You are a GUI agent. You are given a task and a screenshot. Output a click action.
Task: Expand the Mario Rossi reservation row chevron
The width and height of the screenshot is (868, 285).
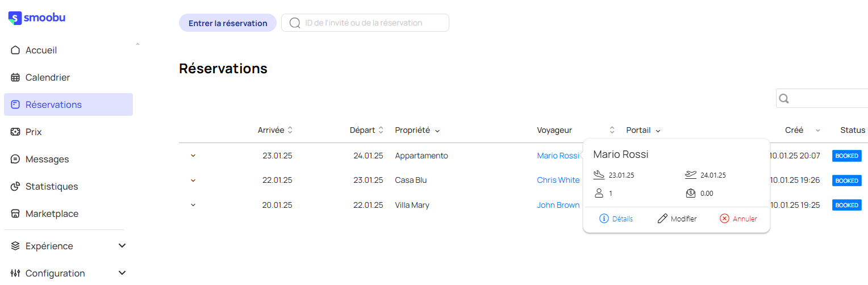[x=193, y=156]
